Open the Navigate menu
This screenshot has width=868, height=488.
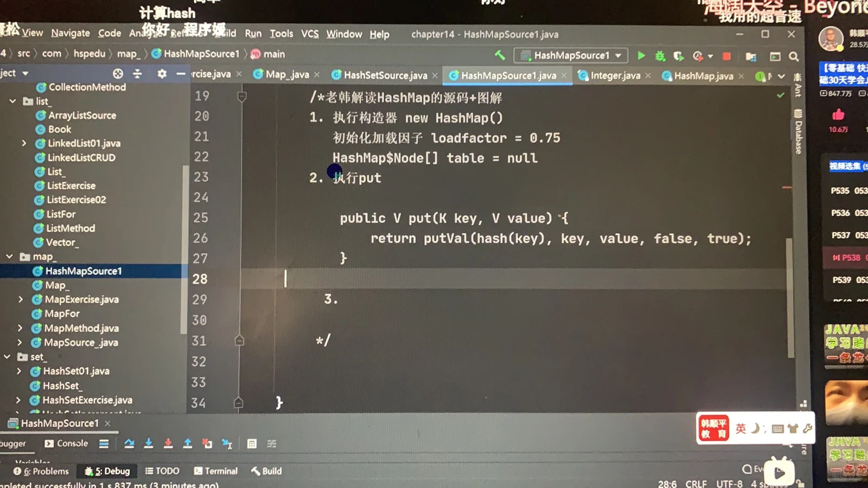pyautogui.click(x=70, y=33)
